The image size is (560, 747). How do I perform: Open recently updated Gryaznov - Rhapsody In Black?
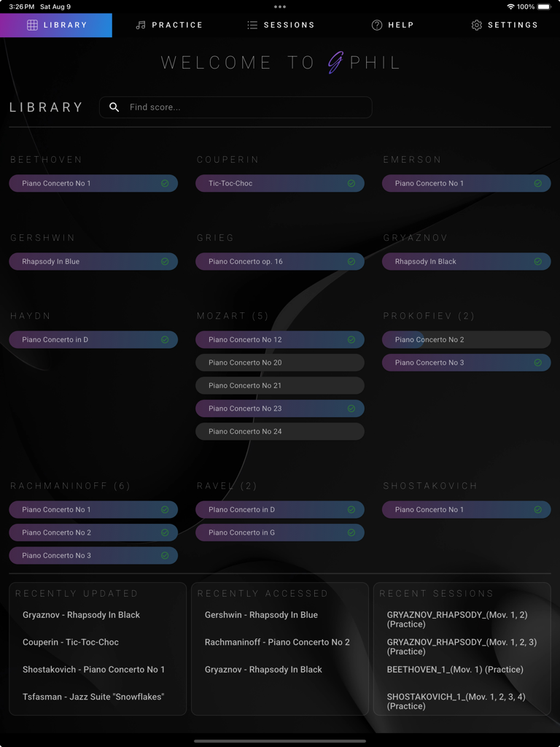click(82, 615)
